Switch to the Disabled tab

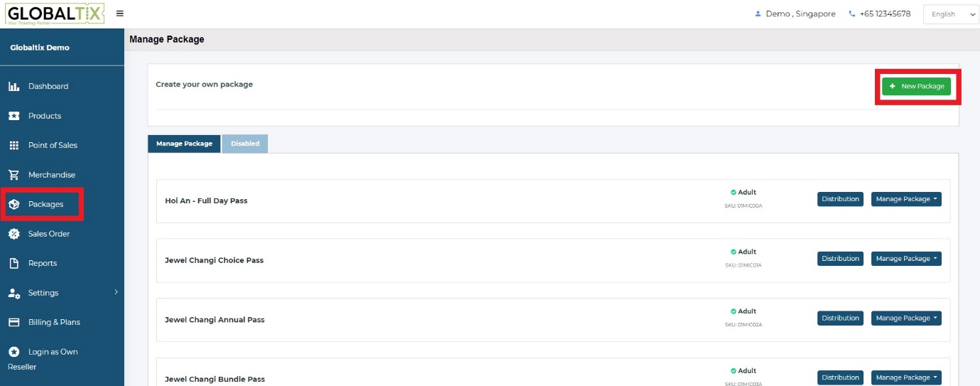pyautogui.click(x=245, y=144)
